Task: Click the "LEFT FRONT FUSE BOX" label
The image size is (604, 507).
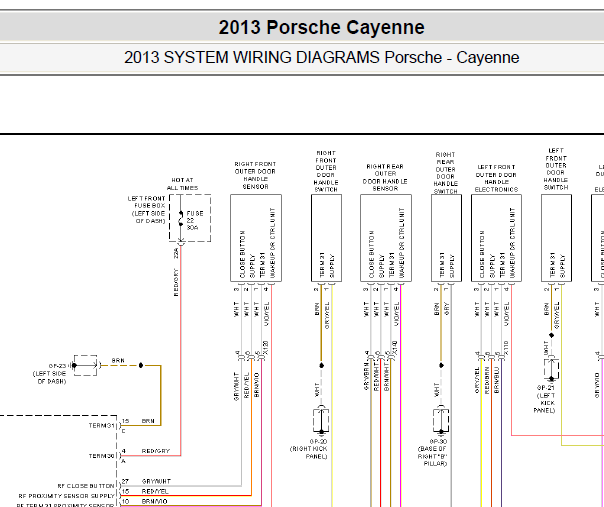Action: point(146,202)
